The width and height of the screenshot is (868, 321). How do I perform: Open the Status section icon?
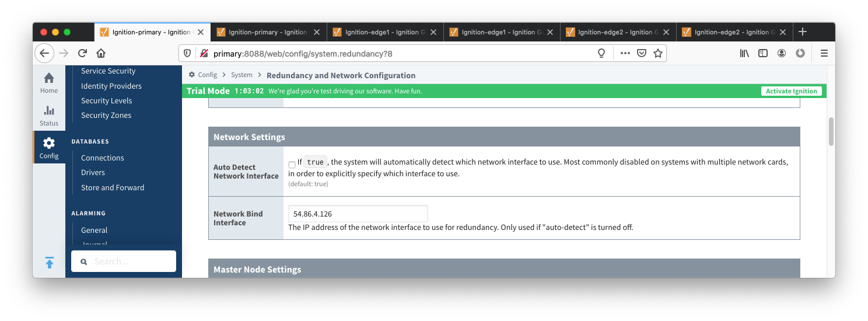[49, 110]
